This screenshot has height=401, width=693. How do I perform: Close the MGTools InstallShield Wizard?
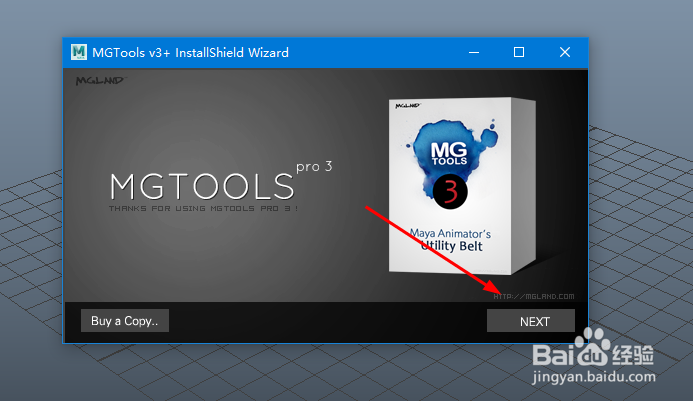click(565, 53)
